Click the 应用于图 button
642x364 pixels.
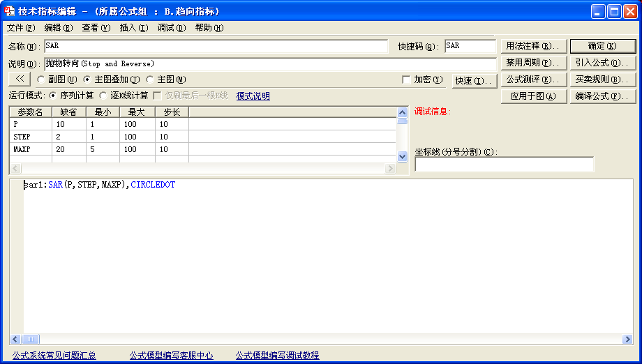point(534,96)
